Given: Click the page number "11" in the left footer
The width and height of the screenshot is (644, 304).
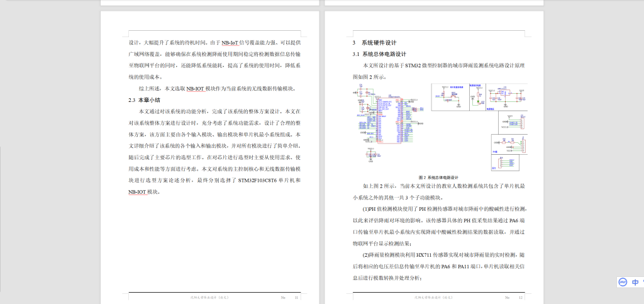Looking at the screenshot, I should 296,297.
